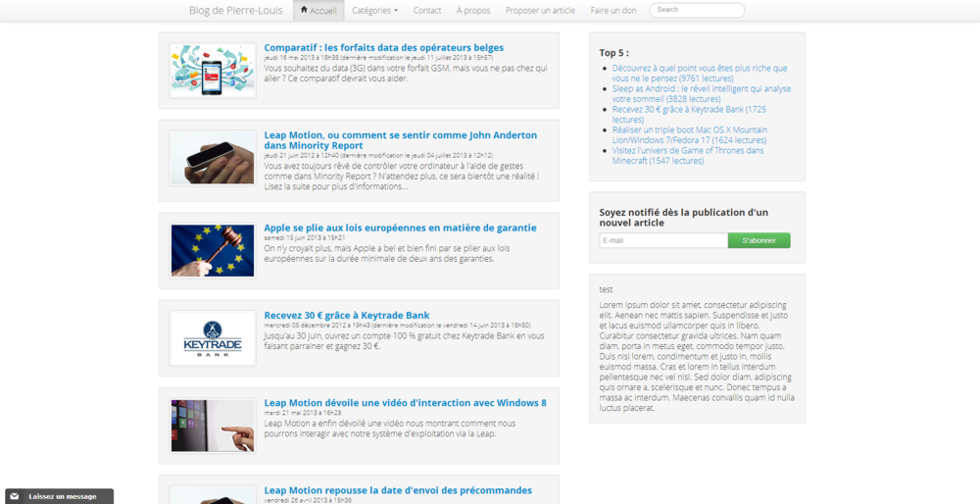Go to the Contact page
The height and width of the screenshot is (504, 980).
coord(427,11)
